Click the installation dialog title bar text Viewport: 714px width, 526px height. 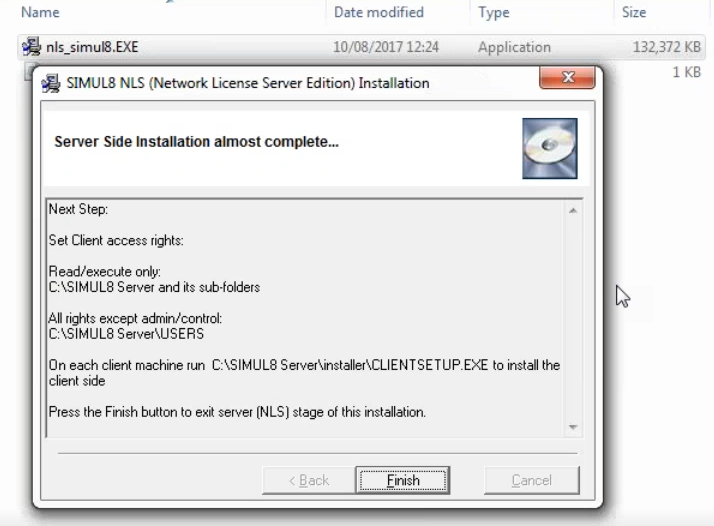248,83
